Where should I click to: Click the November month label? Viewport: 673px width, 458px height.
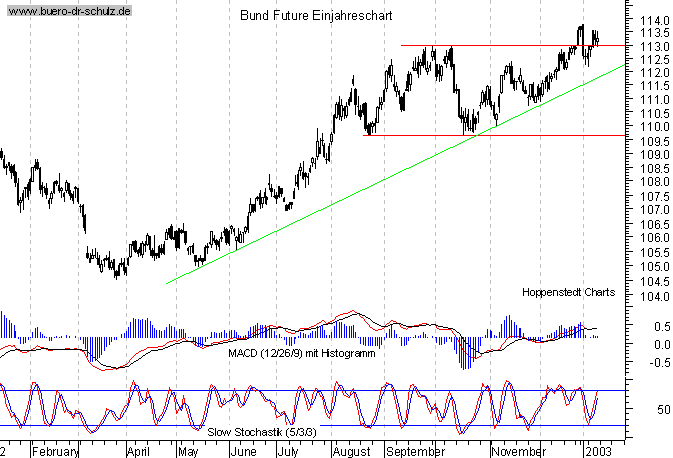[x=518, y=452]
